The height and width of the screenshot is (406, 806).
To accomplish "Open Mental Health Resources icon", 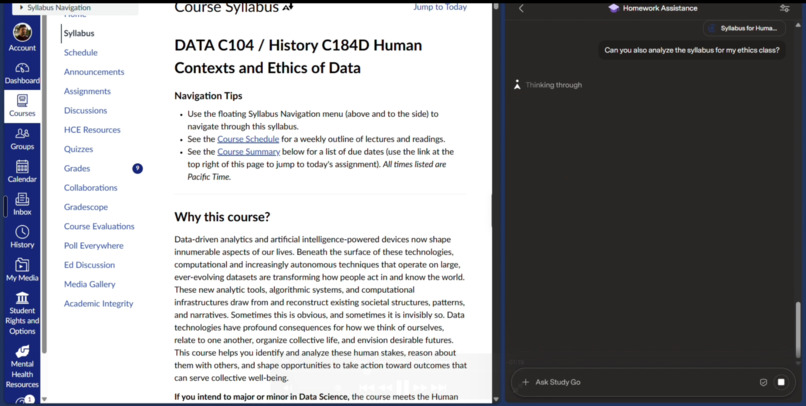I will pos(22,352).
